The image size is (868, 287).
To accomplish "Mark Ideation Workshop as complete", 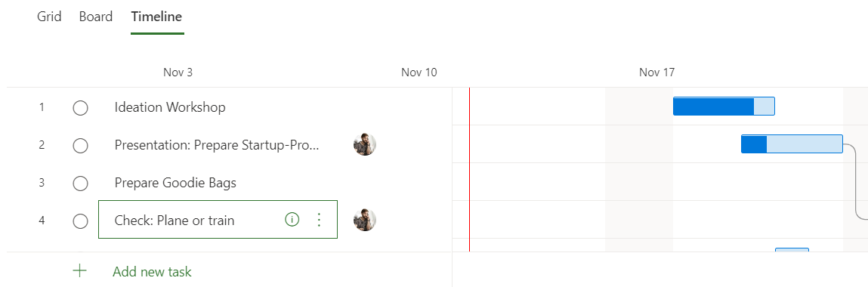I will [80, 107].
